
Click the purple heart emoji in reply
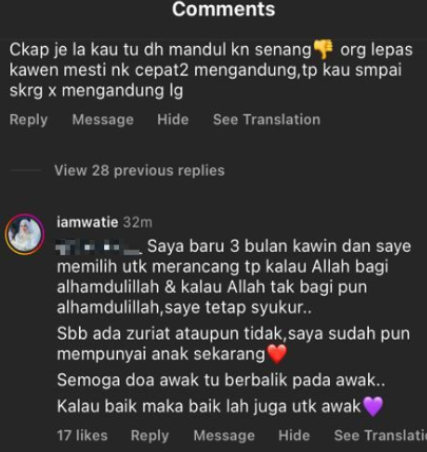click(x=373, y=406)
